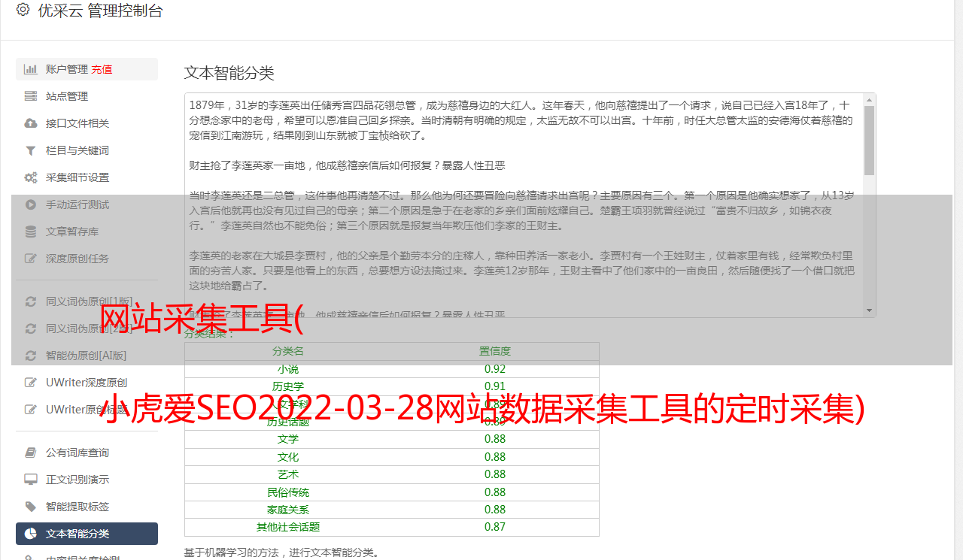Select the 民俗传统 category cell

coord(288,492)
